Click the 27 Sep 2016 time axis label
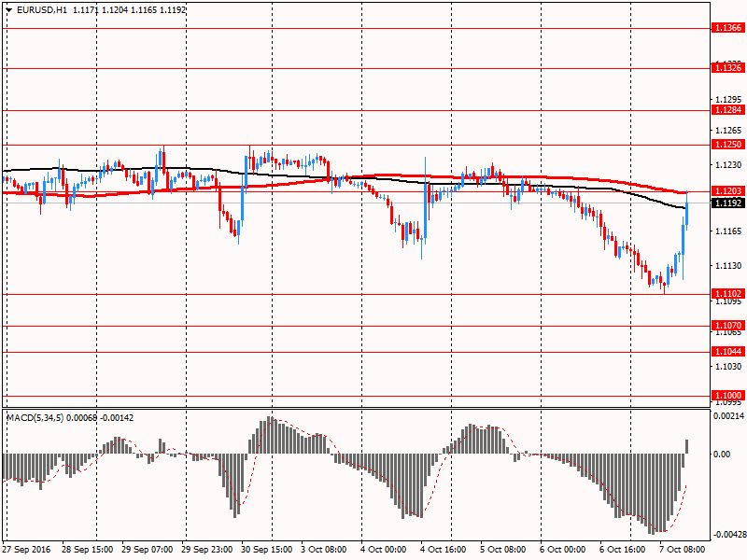 tap(26, 550)
